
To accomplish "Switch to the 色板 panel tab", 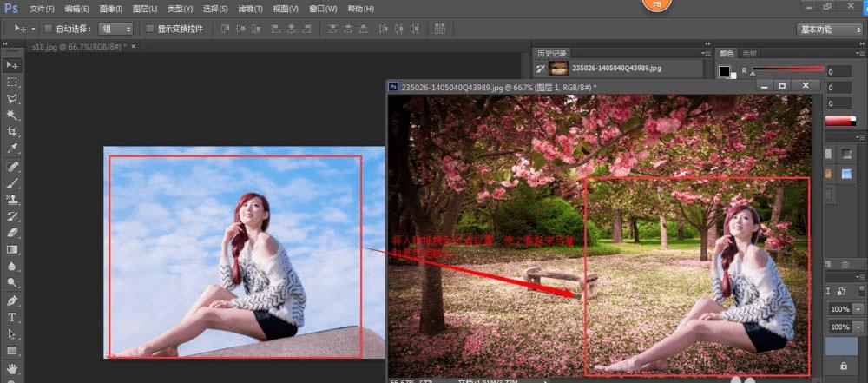I will click(750, 53).
